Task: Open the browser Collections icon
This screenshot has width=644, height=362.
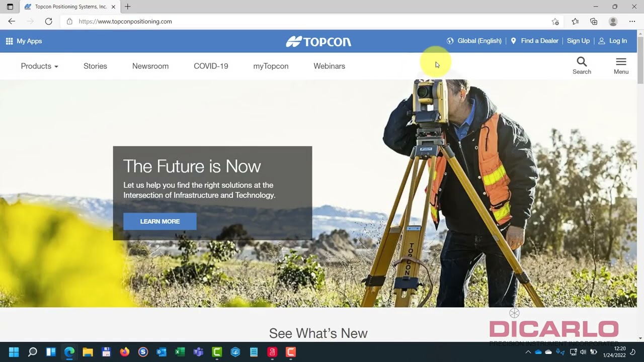Action: point(594,21)
